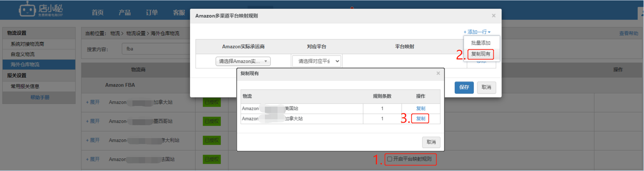Screen dimensions: 644x171
Task: Click the 保存 button
Action: tap(464, 87)
